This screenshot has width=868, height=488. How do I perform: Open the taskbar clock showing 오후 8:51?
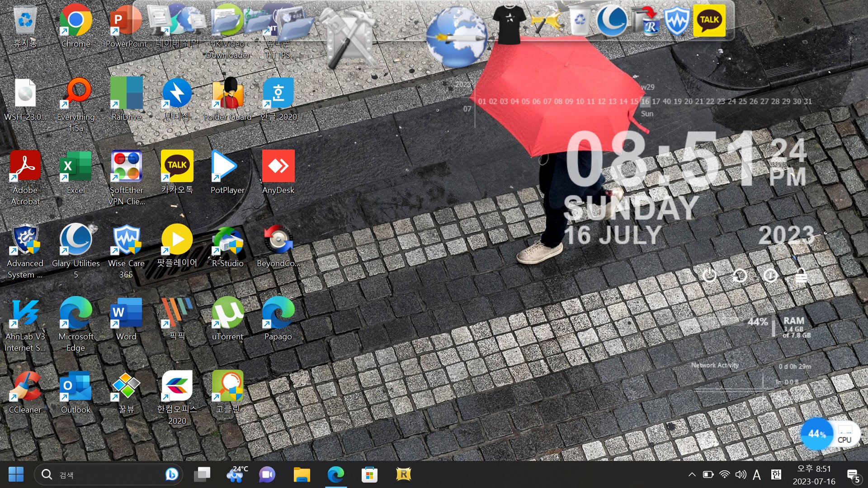[814, 475]
